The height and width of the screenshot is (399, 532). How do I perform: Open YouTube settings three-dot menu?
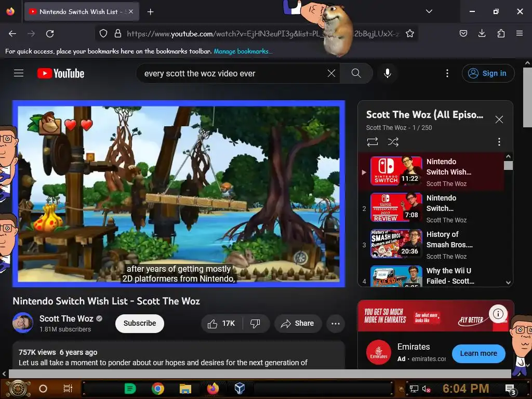tap(447, 73)
